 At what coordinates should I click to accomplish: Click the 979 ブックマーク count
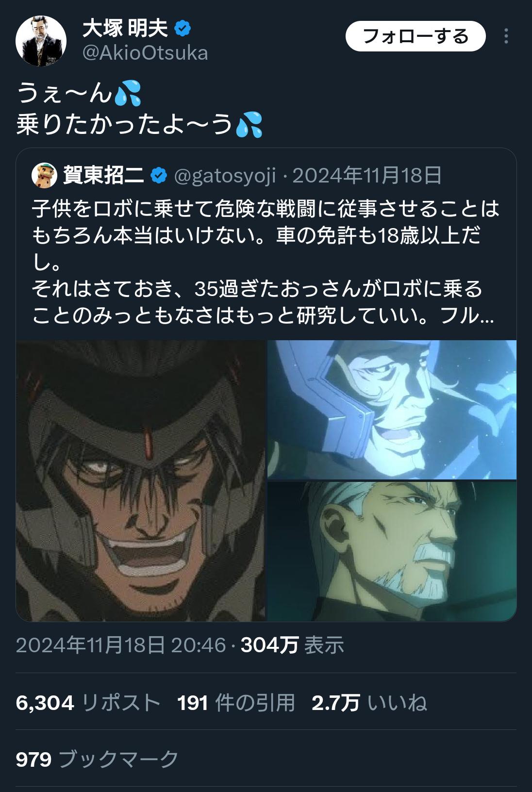click(97, 759)
